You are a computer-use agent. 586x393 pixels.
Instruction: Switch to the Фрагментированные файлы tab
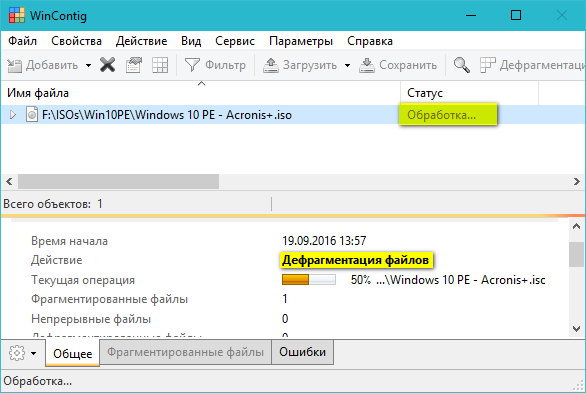(x=185, y=352)
